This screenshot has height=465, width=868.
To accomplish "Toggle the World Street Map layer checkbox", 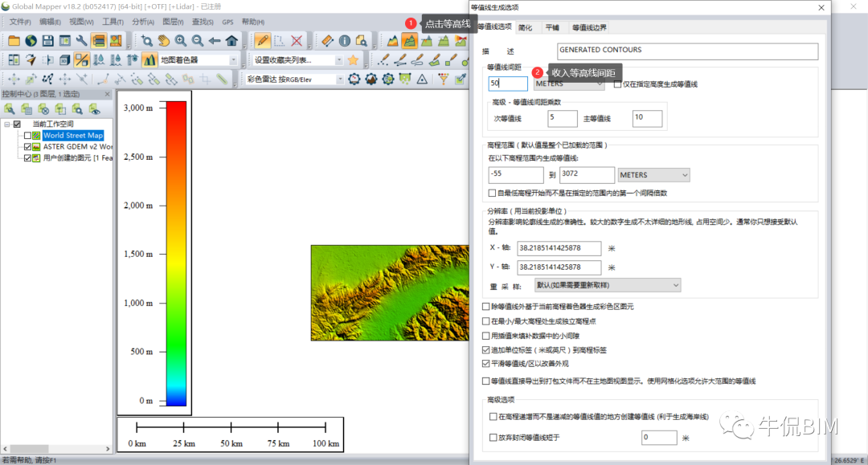I will point(27,136).
